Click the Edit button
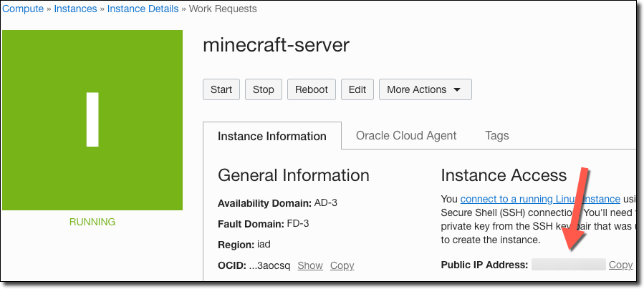This screenshot has width=644, height=289. click(357, 89)
